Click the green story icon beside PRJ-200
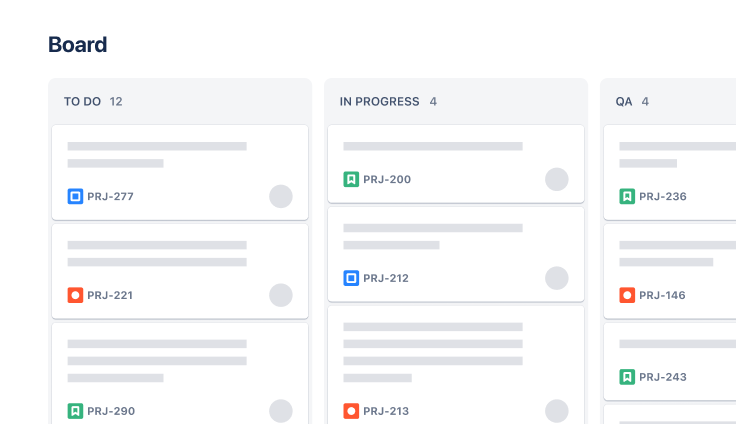The height and width of the screenshot is (424, 736). click(x=351, y=180)
